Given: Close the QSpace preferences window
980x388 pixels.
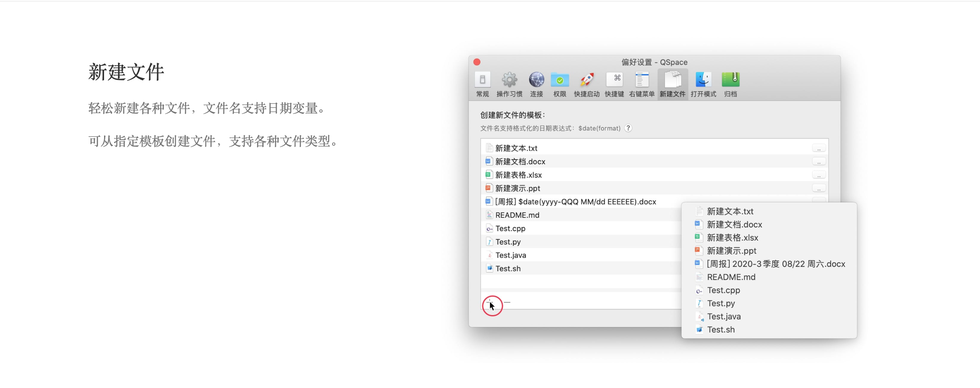Looking at the screenshot, I should 477,62.
